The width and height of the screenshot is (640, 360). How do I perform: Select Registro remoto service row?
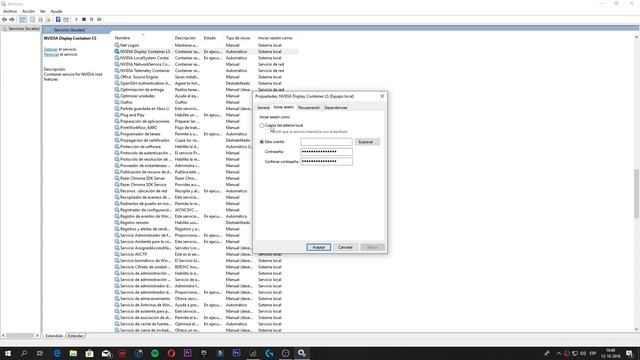[x=183, y=223]
